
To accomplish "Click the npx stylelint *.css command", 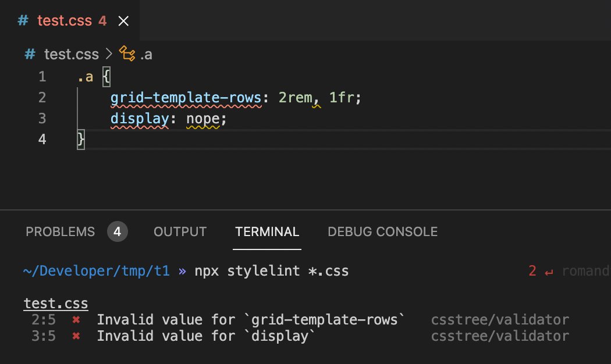I will (x=272, y=271).
